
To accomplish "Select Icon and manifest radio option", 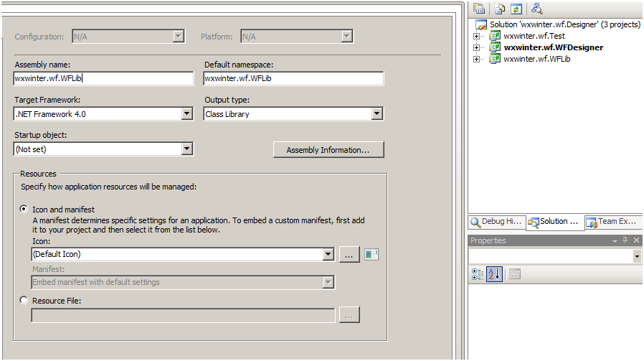I will [x=24, y=209].
